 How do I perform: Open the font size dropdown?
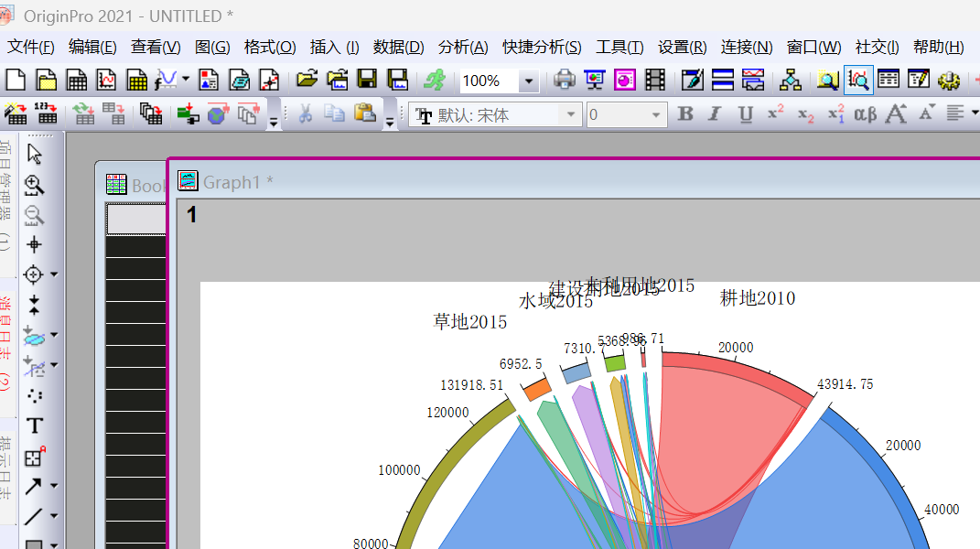(x=656, y=114)
